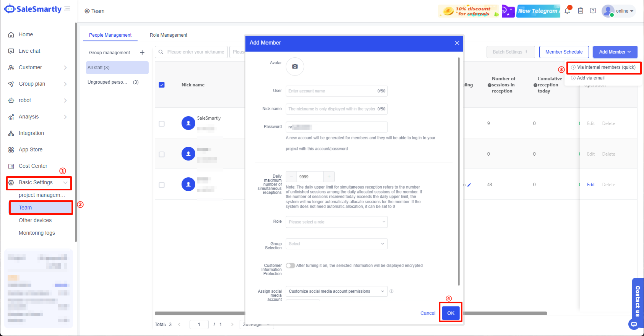
Task: Check the SaleSmartly member row checkbox
Action: (x=162, y=124)
